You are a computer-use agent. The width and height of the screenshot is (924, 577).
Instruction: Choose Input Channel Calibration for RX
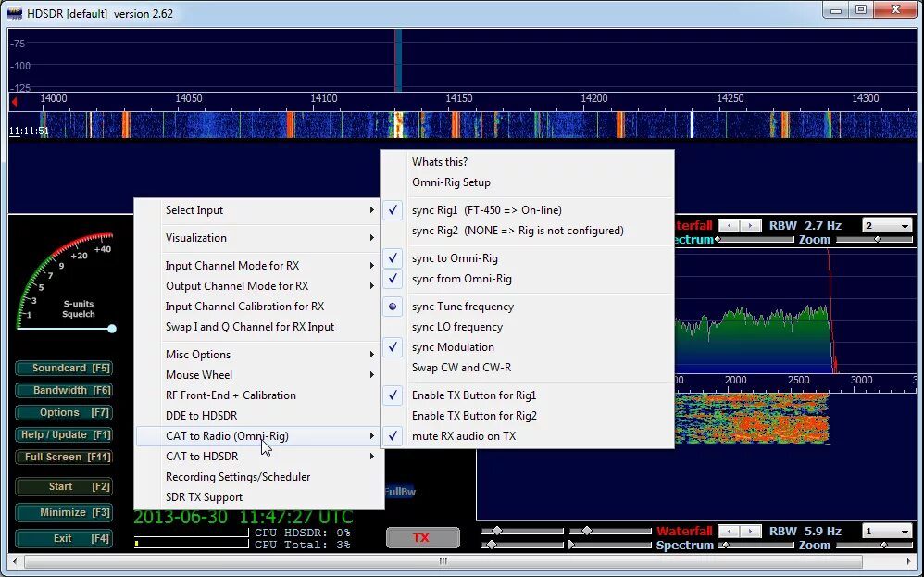tap(258, 307)
